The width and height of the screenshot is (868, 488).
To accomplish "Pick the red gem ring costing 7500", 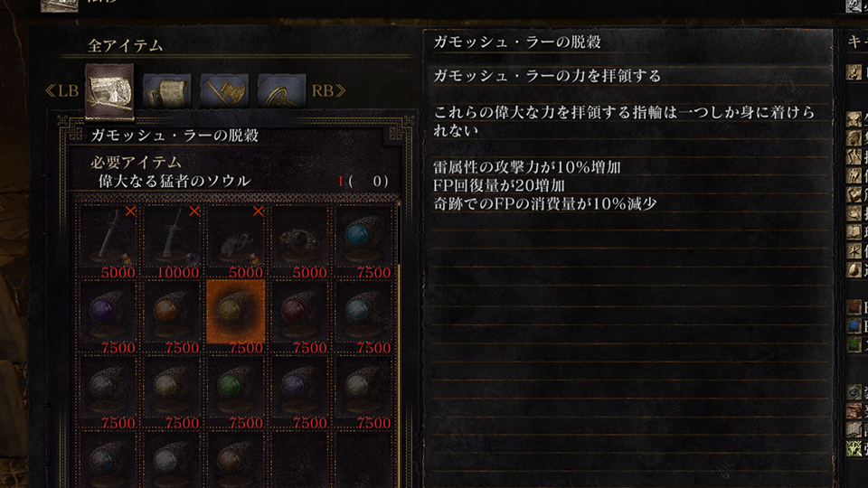I will click(300, 316).
